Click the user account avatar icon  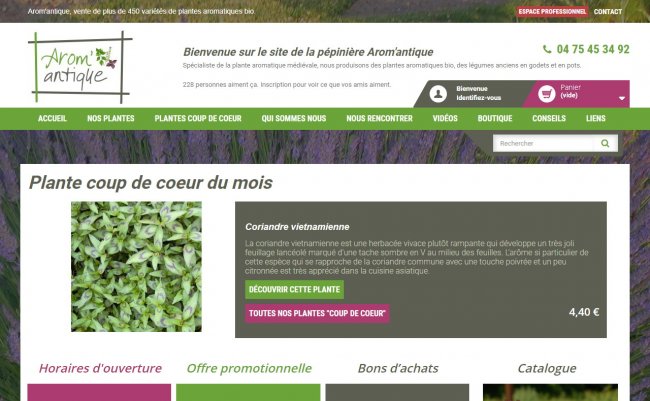click(438, 94)
